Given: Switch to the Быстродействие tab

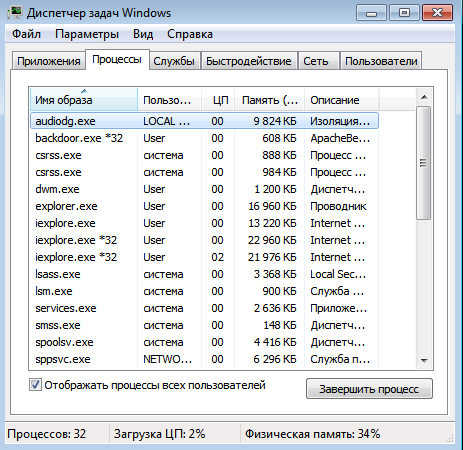Looking at the screenshot, I should click(249, 61).
